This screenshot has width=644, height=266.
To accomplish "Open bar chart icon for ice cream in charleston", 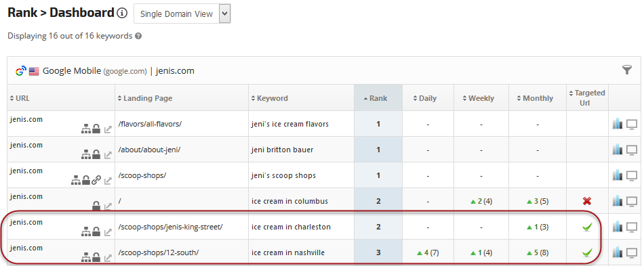I will [618, 227].
